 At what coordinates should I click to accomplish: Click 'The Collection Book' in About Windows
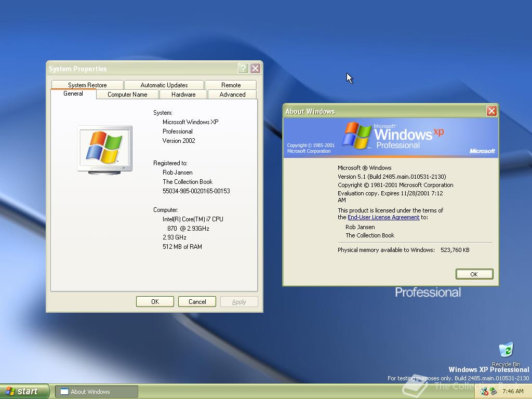tap(370, 235)
